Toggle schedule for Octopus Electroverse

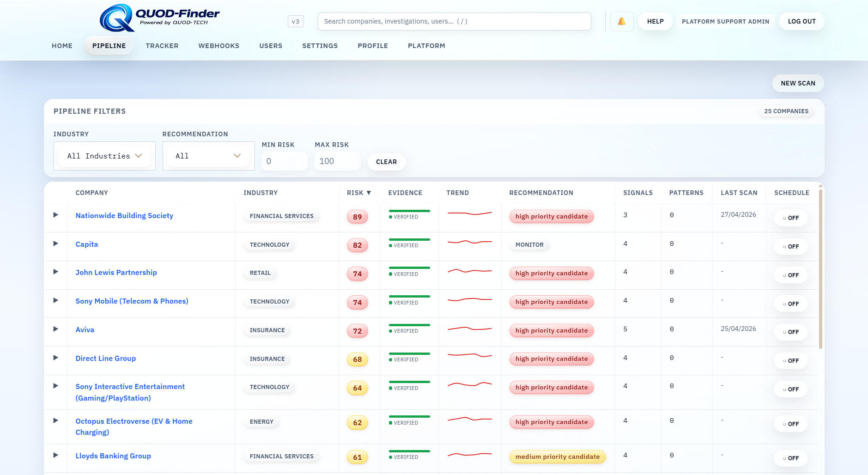(791, 424)
